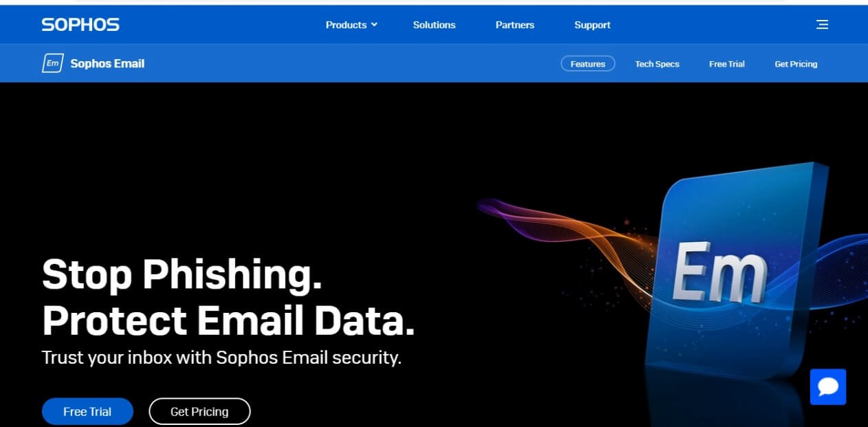Click the blue Free Trial hero button

tap(87, 411)
